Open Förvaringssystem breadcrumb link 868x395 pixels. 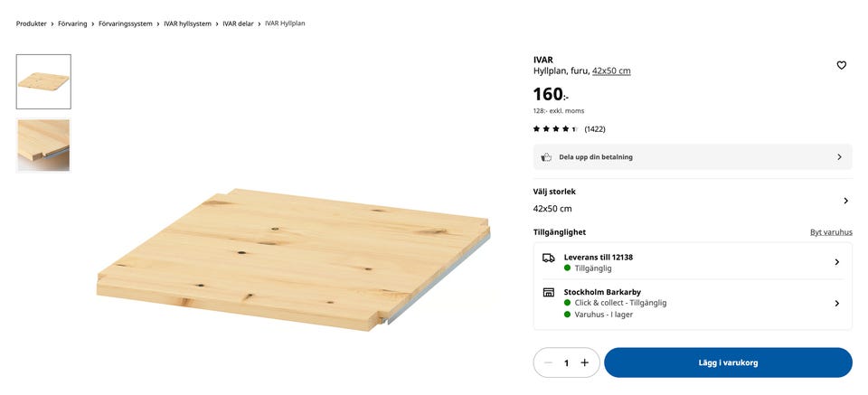126,24
